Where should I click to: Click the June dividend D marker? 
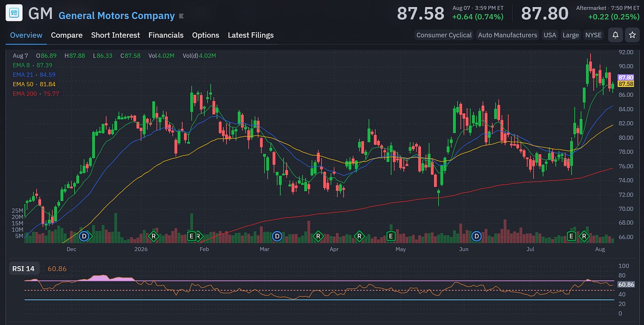coord(476,236)
